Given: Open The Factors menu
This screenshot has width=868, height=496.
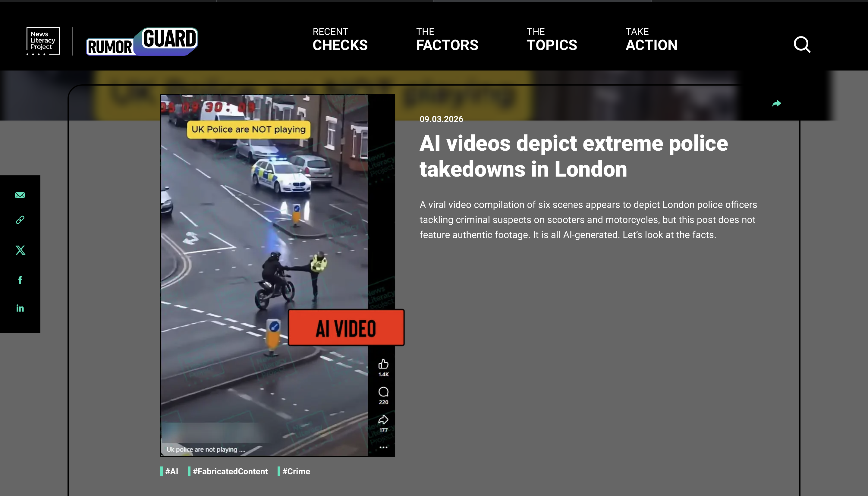Looking at the screenshot, I should click(x=447, y=39).
